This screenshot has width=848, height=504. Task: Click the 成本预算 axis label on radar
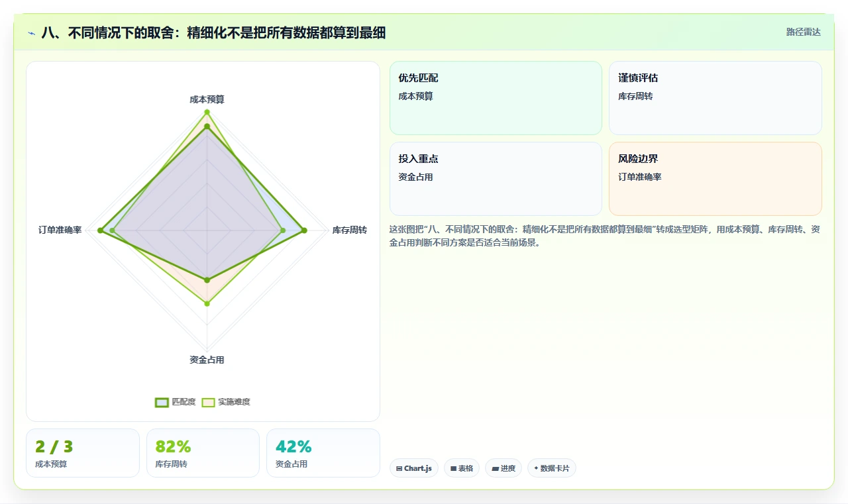[207, 99]
